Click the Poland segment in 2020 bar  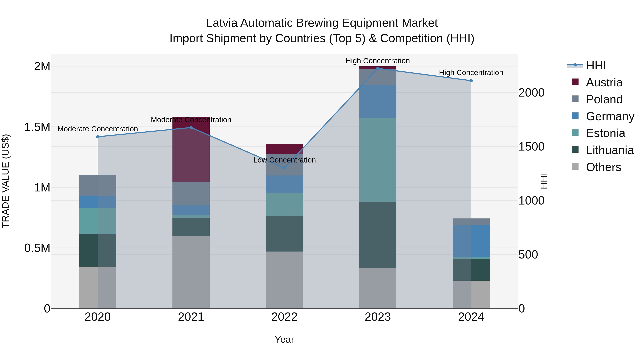(x=98, y=185)
